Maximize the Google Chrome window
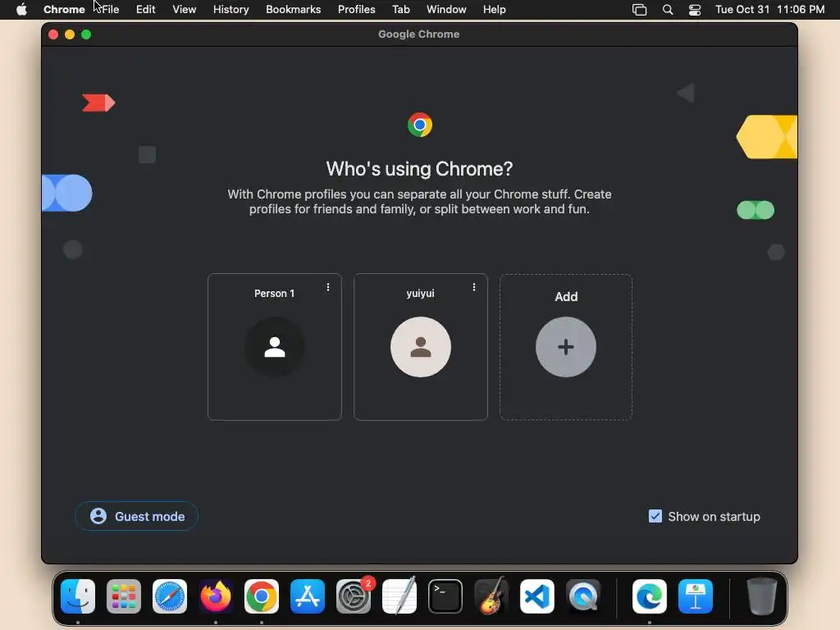The image size is (840, 630). [x=85, y=34]
